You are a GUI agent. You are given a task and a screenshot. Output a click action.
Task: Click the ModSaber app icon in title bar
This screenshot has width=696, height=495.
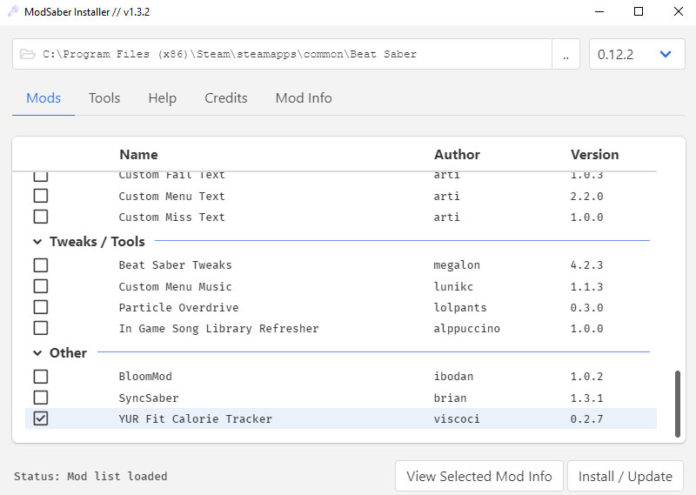point(14,12)
